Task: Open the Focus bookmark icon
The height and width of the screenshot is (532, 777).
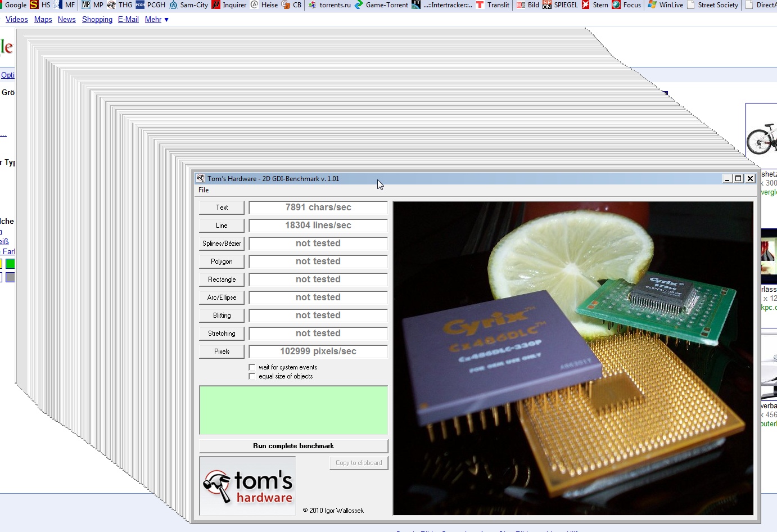Action: point(616,4)
